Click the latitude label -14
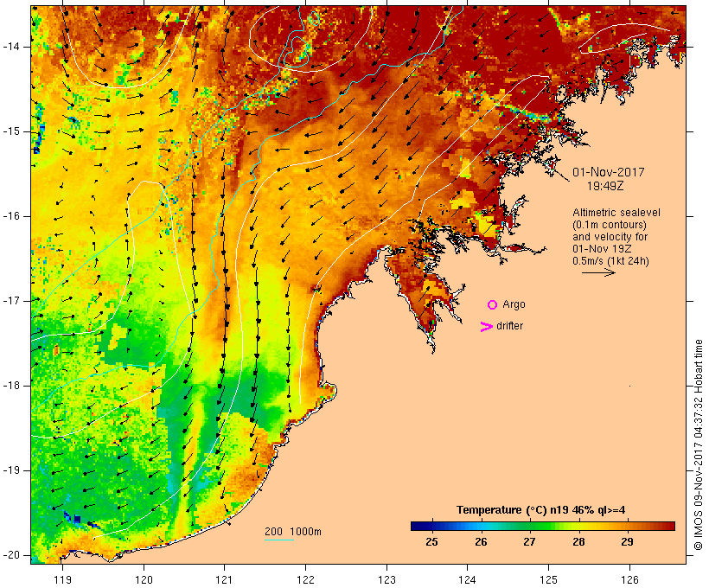 11,47
